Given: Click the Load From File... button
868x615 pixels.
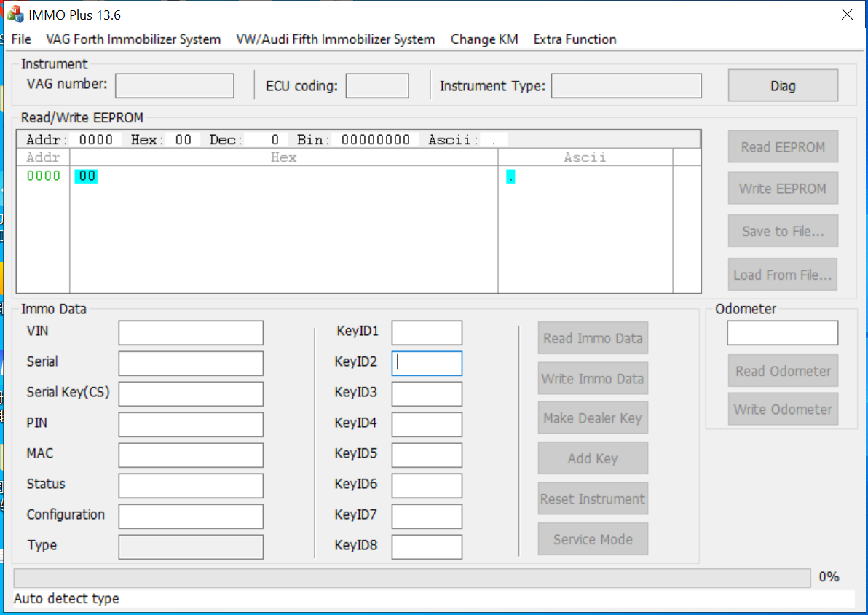Looking at the screenshot, I should pos(782,274).
